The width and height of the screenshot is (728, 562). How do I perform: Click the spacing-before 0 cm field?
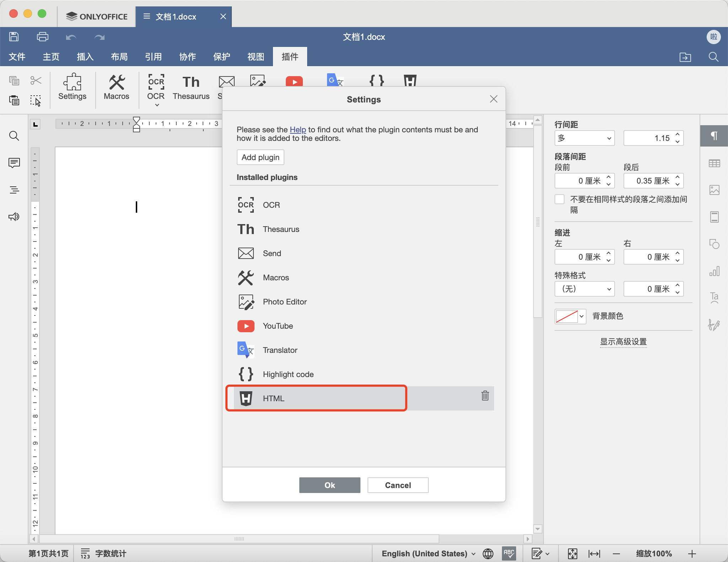tap(584, 181)
